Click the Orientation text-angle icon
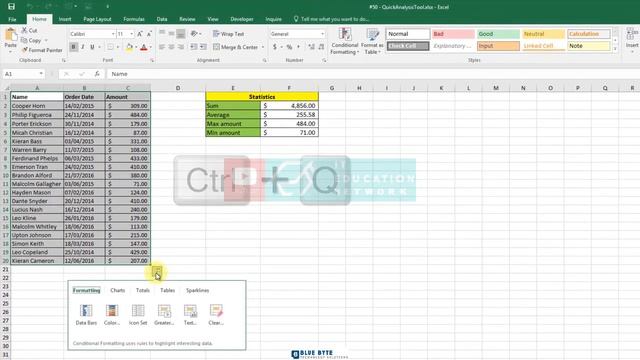 [194, 33]
